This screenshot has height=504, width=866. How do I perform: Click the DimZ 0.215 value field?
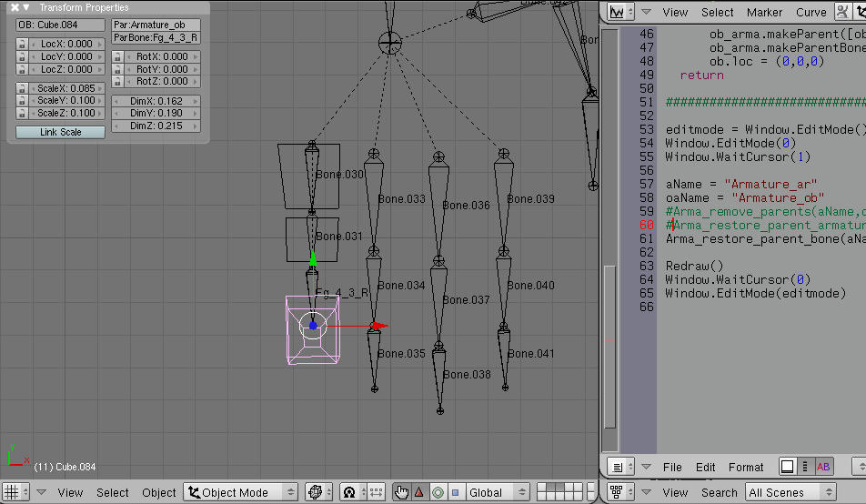pyautogui.click(x=156, y=126)
